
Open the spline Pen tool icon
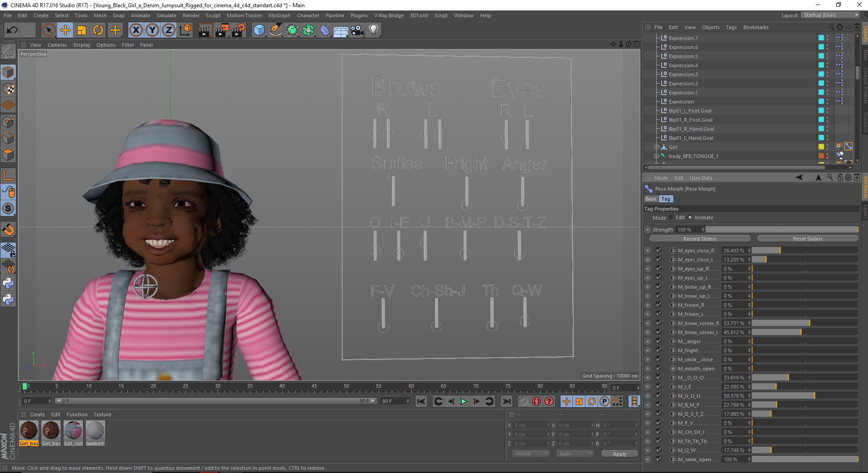(x=275, y=30)
